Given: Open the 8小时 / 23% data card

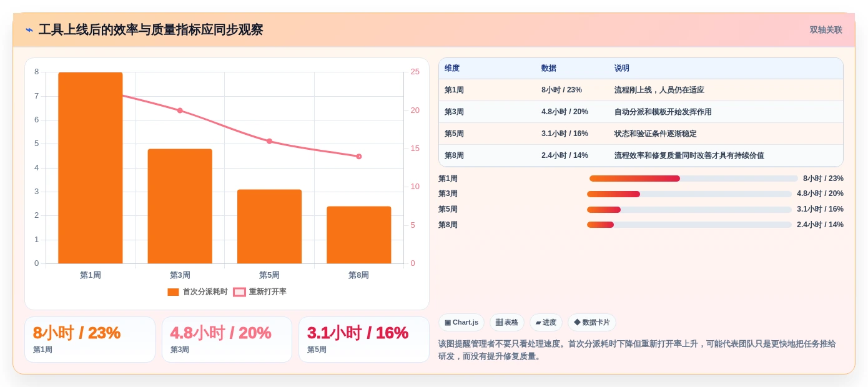Looking at the screenshot, I should coord(90,340).
